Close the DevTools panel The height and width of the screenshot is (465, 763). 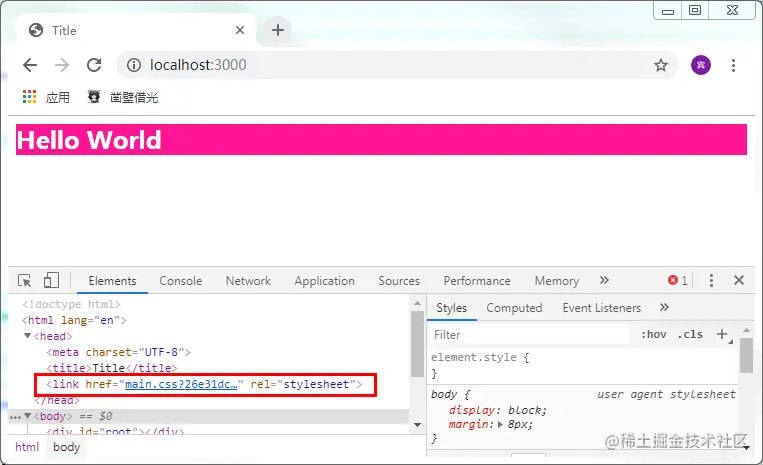coord(739,280)
